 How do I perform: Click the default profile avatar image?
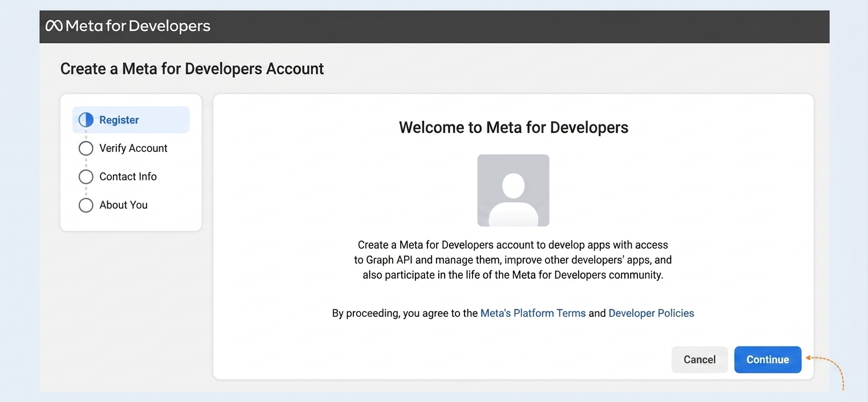pos(513,190)
